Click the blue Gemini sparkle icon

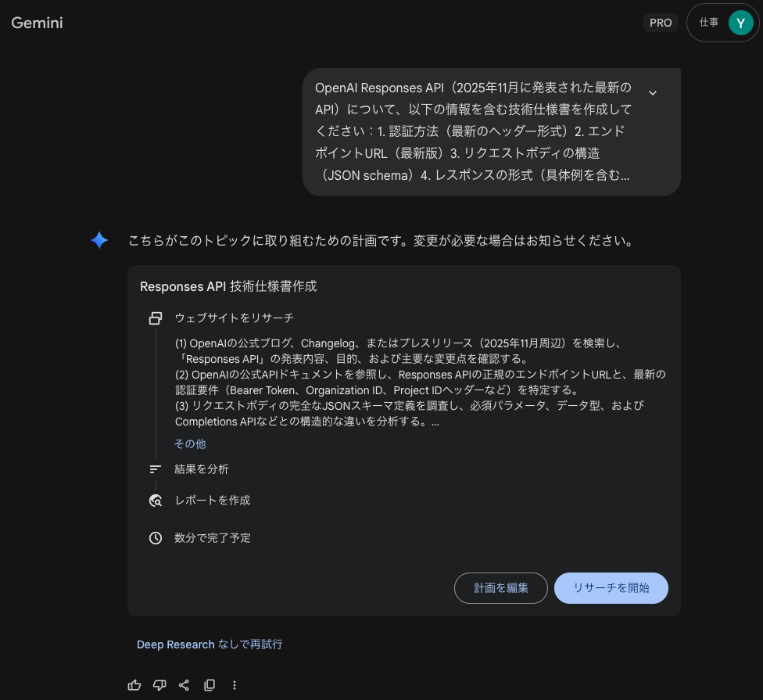coord(99,240)
